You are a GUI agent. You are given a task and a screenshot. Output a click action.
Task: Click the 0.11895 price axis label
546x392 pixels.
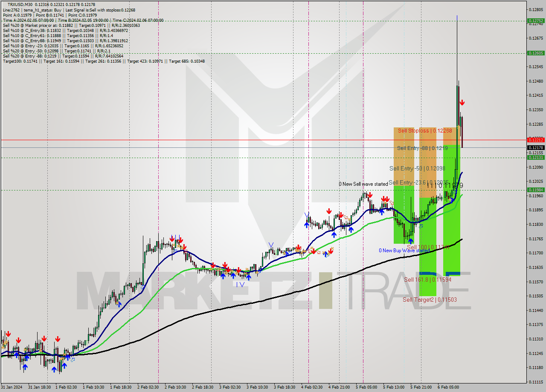coord(536,210)
